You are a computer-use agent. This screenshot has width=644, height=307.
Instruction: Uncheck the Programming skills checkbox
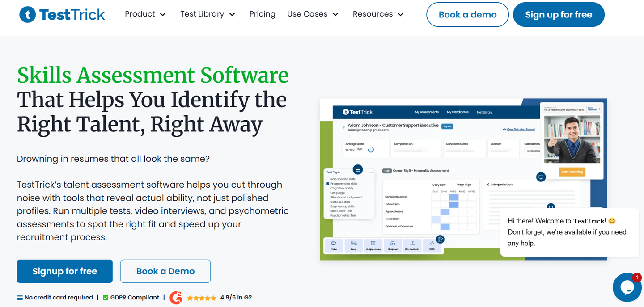[x=328, y=184]
